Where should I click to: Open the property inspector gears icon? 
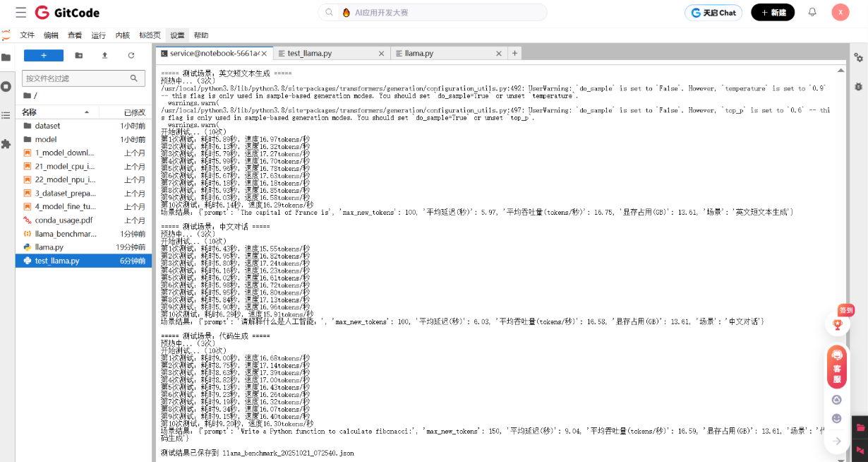[x=858, y=58]
